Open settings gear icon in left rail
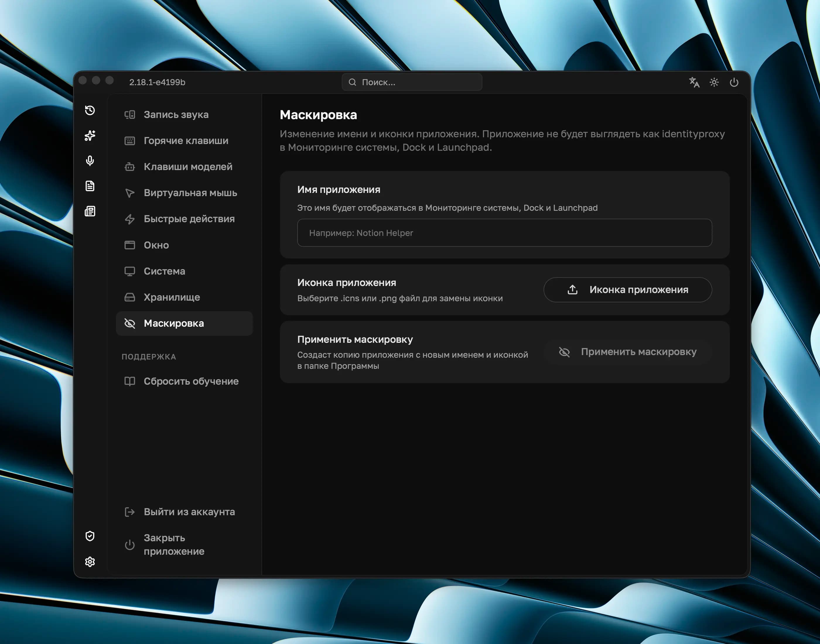The height and width of the screenshot is (644, 820). point(90,562)
